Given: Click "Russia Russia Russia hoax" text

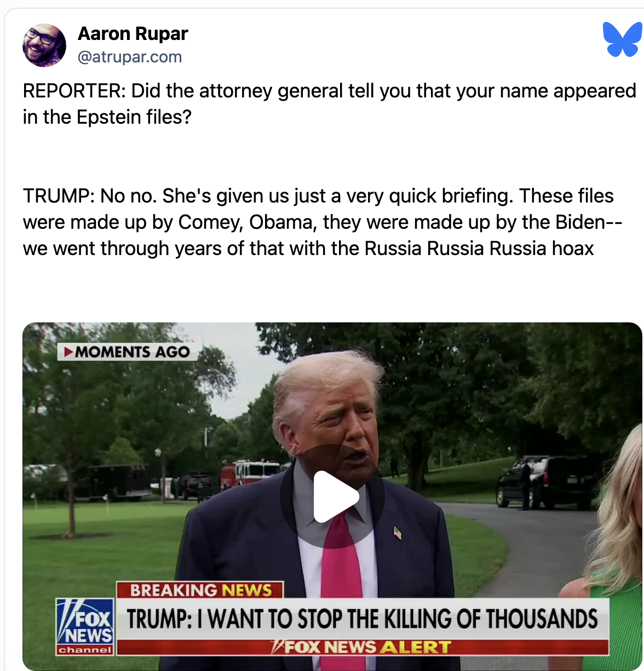Looking at the screenshot, I should 479,248.
